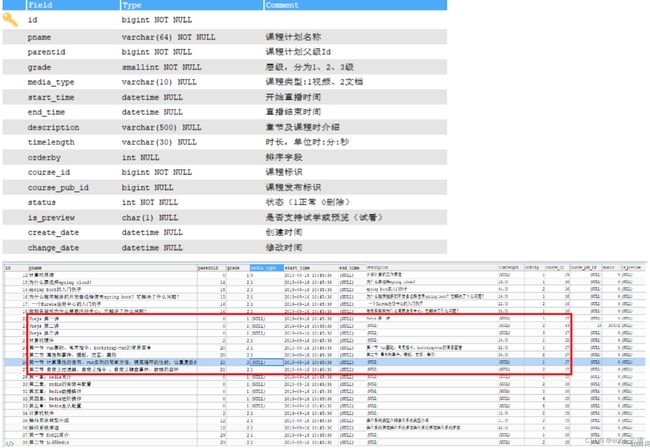This screenshot has height=448, width=650.
Task: Click comment '课程标识' of course_id
Action: pos(284,172)
